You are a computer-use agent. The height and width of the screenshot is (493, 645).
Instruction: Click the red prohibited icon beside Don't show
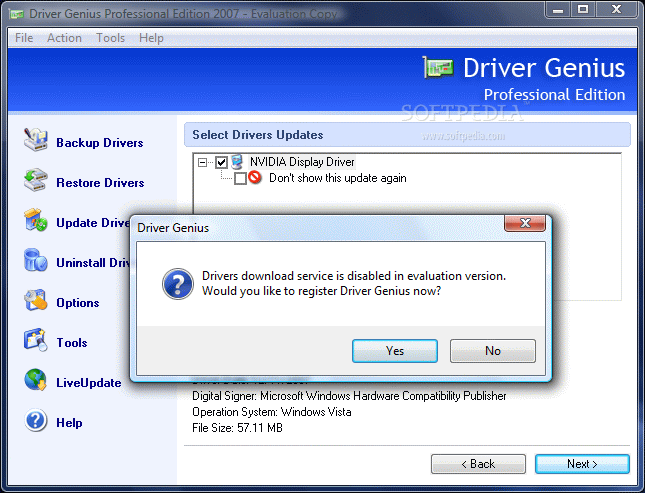[255, 177]
